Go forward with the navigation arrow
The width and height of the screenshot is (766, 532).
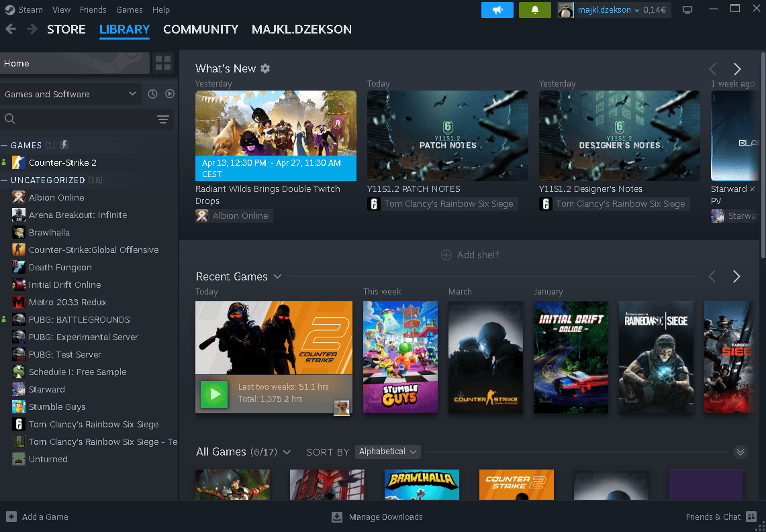32,30
